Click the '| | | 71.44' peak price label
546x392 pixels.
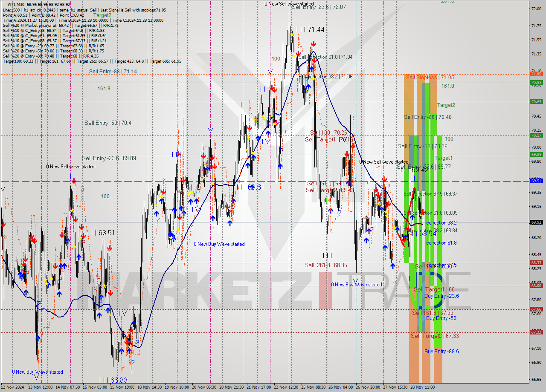[311, 29]
